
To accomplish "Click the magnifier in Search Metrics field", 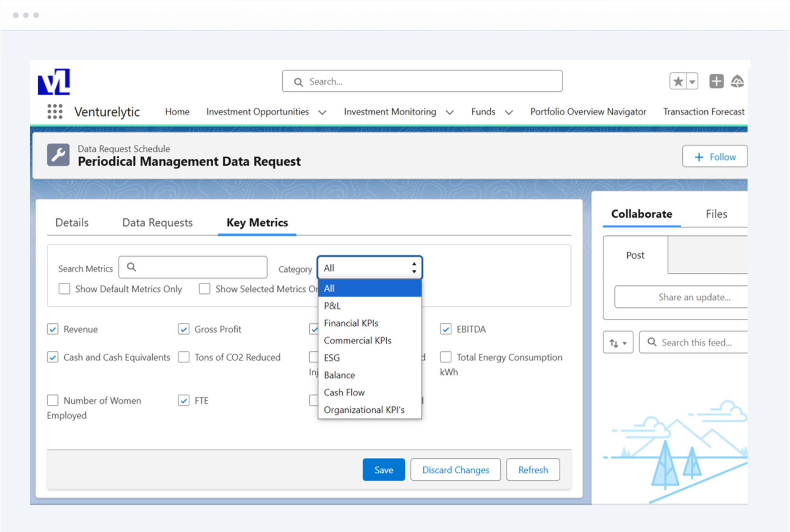I will coord(132,267).
